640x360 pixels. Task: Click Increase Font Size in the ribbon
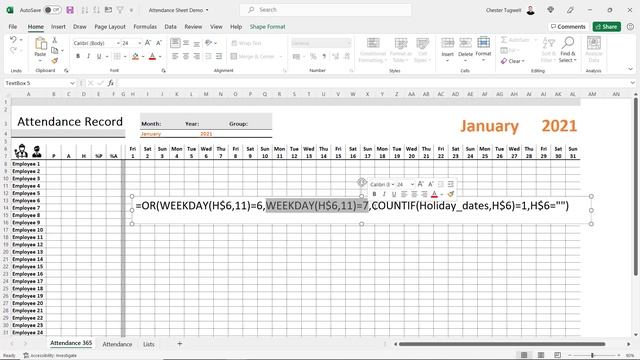click(148, 43)
